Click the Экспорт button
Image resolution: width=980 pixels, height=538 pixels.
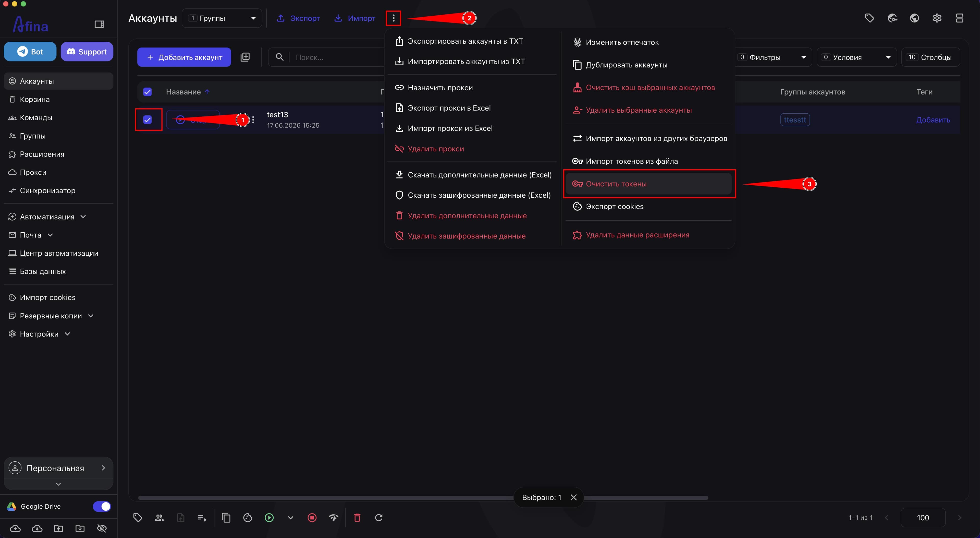click(x=298, y=18)
